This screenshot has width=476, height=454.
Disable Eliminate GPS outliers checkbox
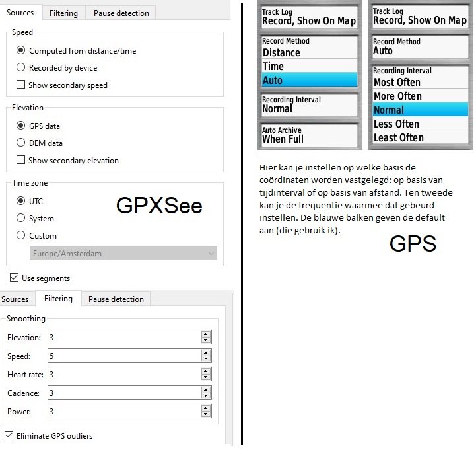click(9, 435)
